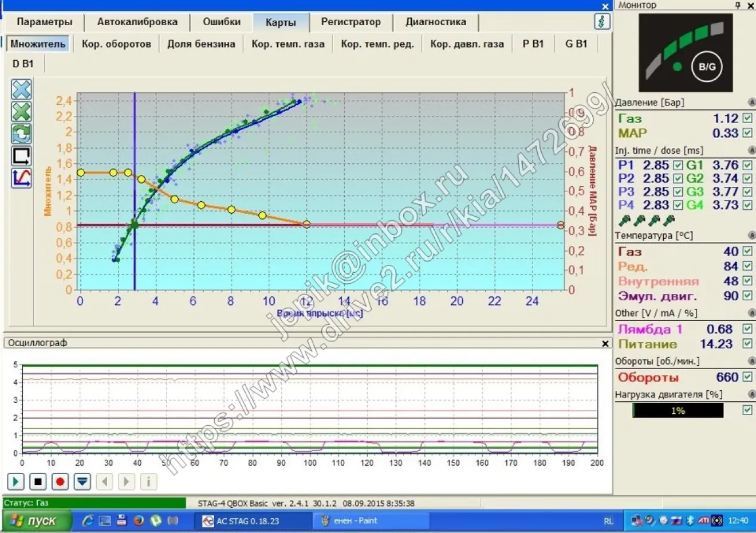Click the red line chart icon

[x=21, y=178]
